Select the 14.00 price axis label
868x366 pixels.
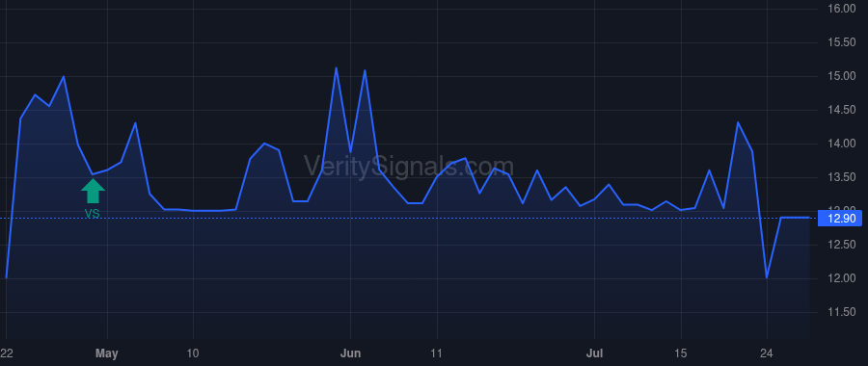click(x=841, y=144)
